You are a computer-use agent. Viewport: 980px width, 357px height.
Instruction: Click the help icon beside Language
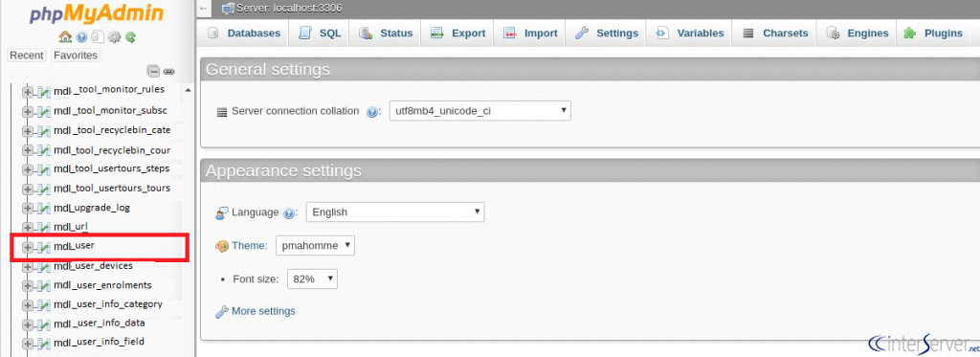tap(289, 212)
